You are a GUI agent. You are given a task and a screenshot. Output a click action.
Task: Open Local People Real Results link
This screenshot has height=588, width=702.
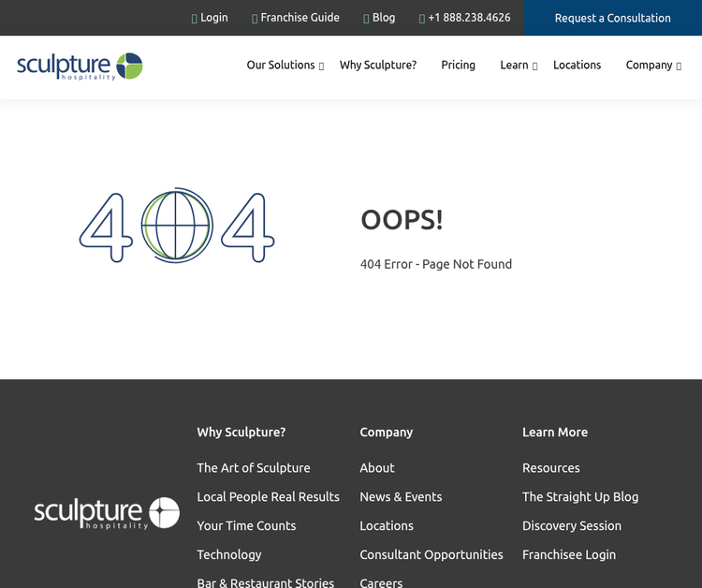pos(269,496)
